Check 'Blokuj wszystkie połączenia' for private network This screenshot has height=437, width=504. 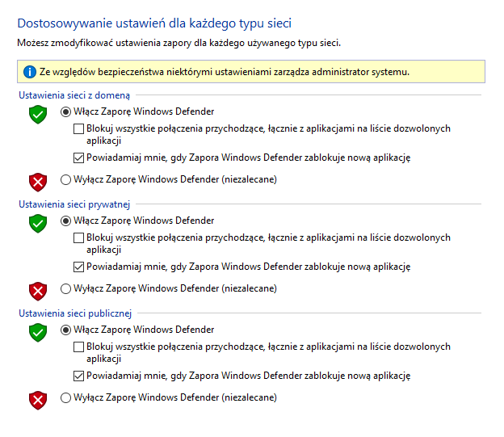click(78, 237)
